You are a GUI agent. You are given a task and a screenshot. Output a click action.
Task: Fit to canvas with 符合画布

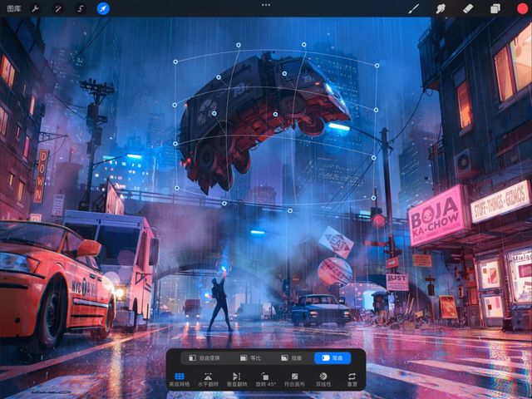[294, 379]
